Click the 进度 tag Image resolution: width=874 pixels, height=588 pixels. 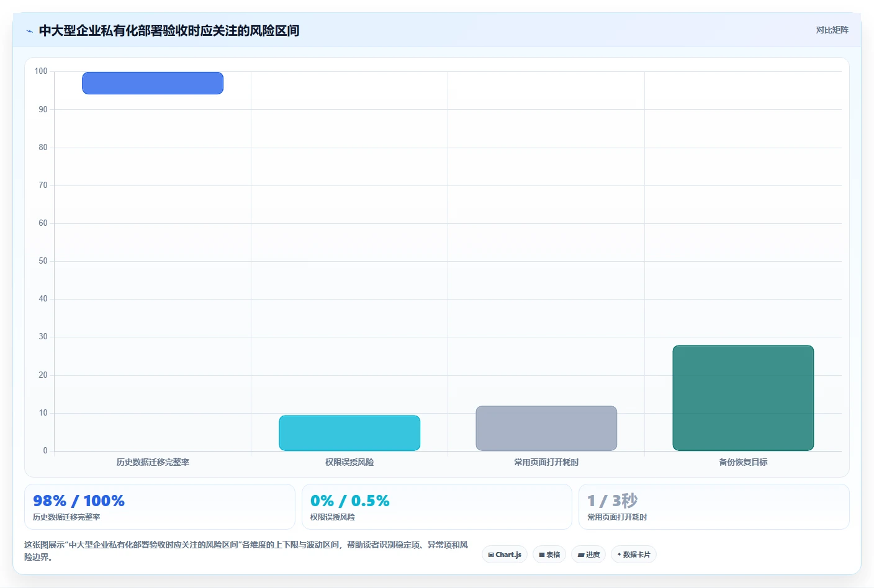(x=588, y=555)
